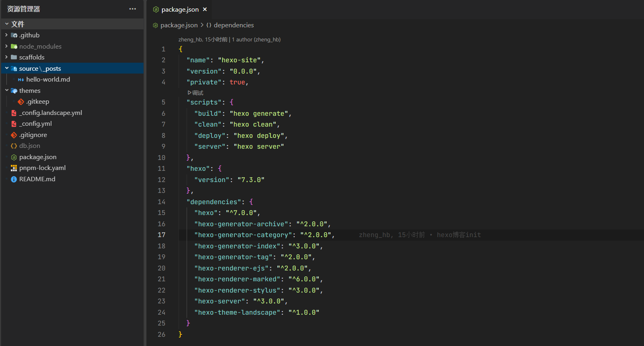The height and width of the screenshot is (346, 644).
Task: Click the README.md info icon
Action: (x=14, y=179)
